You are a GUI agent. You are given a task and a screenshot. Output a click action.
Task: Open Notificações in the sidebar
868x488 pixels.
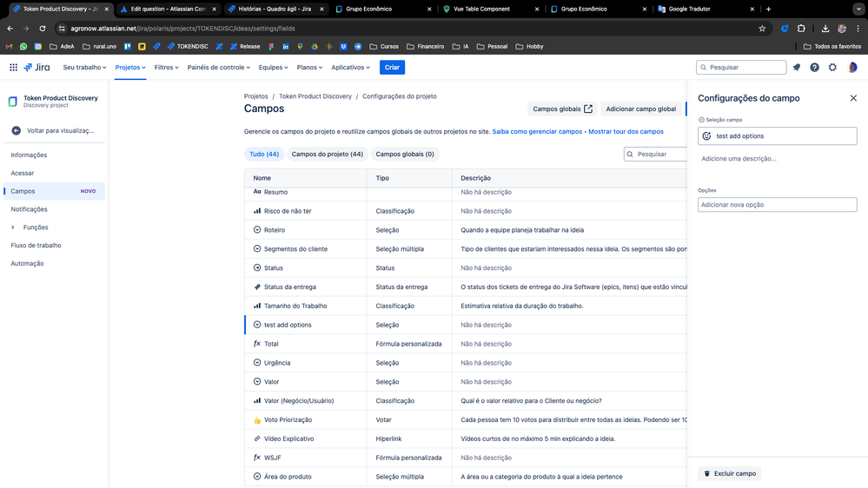pyautogui.click(x=29, y=209)
